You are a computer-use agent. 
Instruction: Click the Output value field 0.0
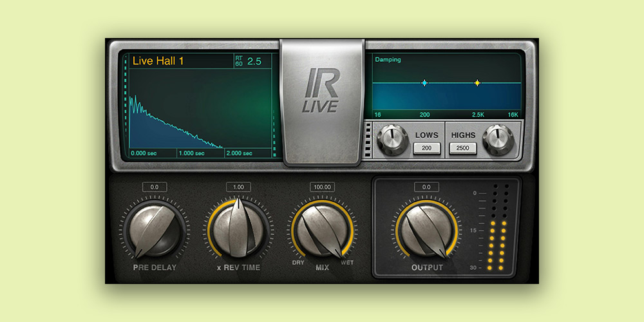(426, 187)
